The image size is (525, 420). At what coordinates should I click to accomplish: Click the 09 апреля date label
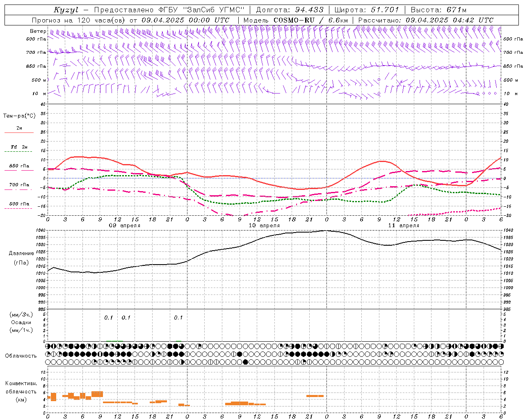(x=124, y=226)
